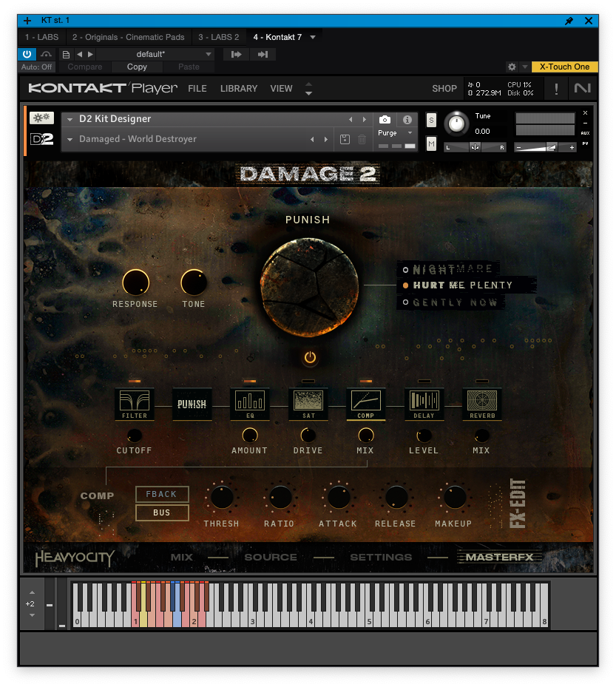This screenshot has height=687, width=616.
Task: Open the REVERB effect module
Action: pos(482,404)
